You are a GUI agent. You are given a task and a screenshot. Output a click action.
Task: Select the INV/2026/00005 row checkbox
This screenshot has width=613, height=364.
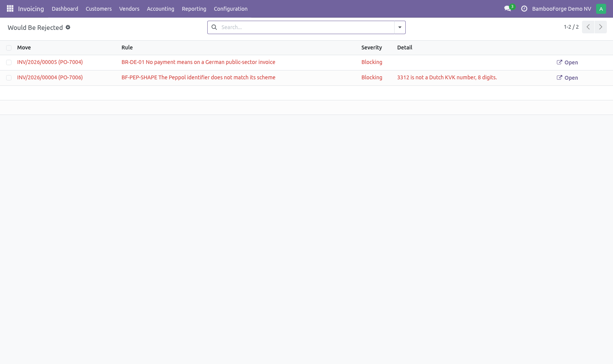click(9, 62)
